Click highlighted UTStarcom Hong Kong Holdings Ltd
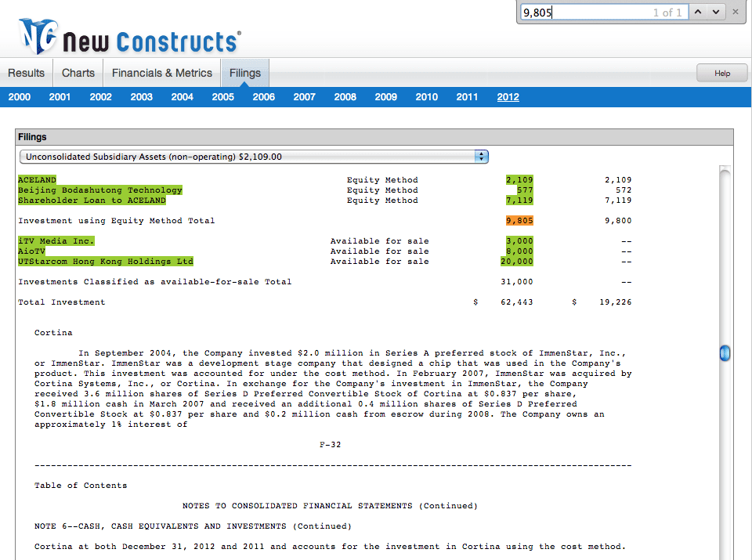This screenshot has height=560, width=752. pyautogui.click(x=106, y=262)
